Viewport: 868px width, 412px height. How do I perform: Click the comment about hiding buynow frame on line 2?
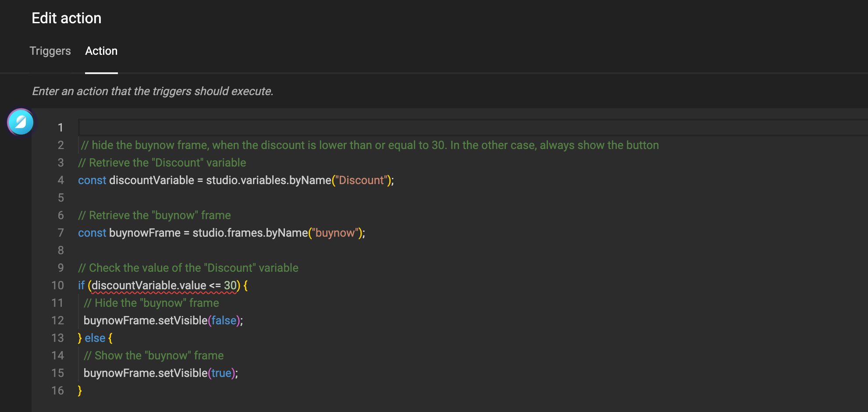click(x=370, y=145)
